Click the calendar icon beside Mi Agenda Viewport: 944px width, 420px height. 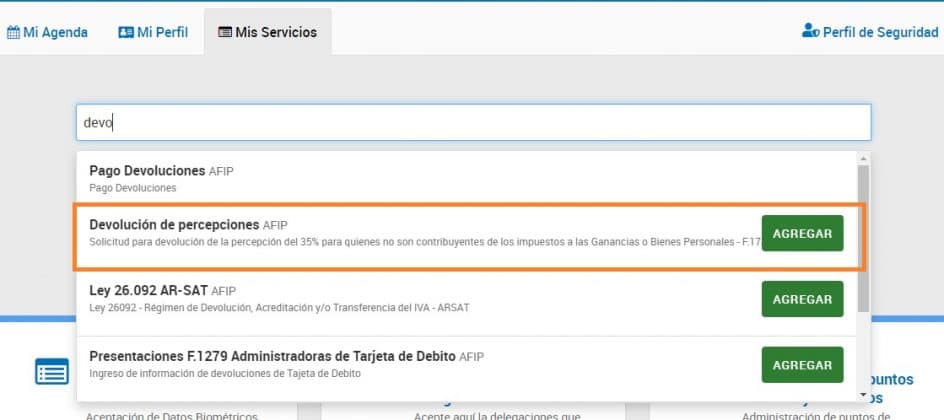(13, 32)
